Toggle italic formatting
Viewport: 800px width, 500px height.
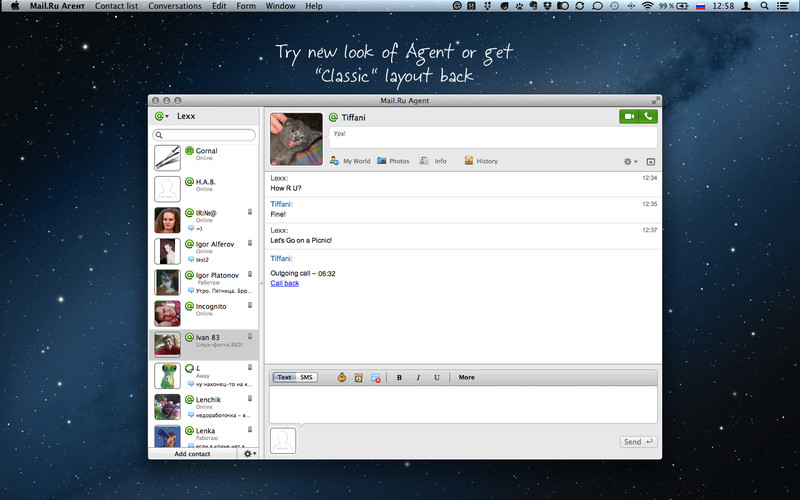click(418, 378)
